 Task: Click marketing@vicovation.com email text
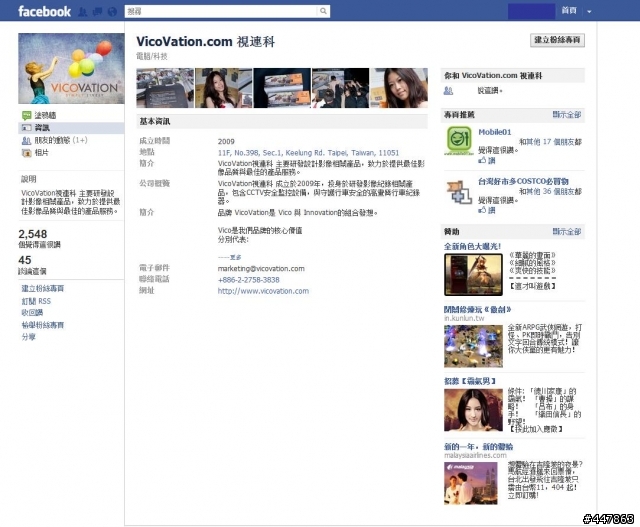(261, 269)
